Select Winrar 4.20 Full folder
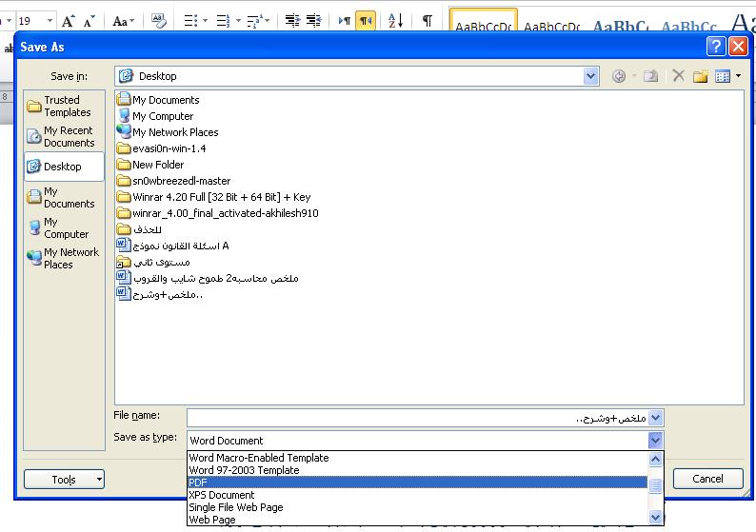The height and width of the screenshot is (532, 756). coord(214,197)
